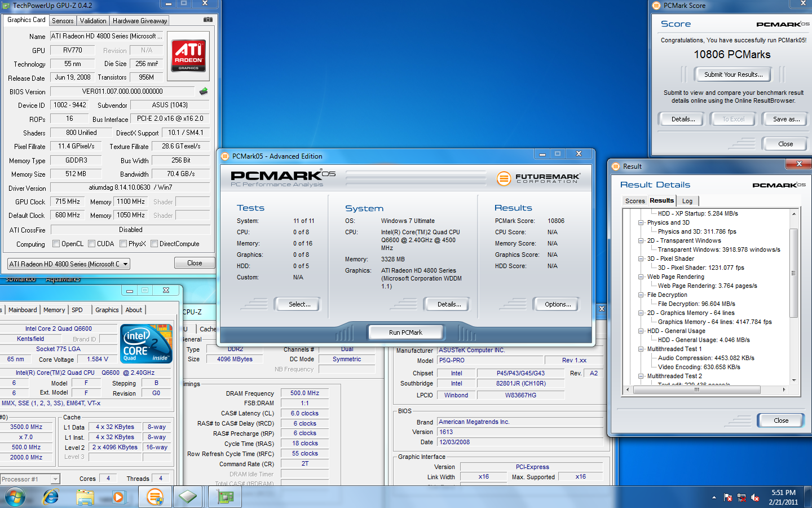The width and height of the screenshot is (812, 508).
Task: Switch to the Sensors tab in GPU-Z
Action: tap(63, 21)
